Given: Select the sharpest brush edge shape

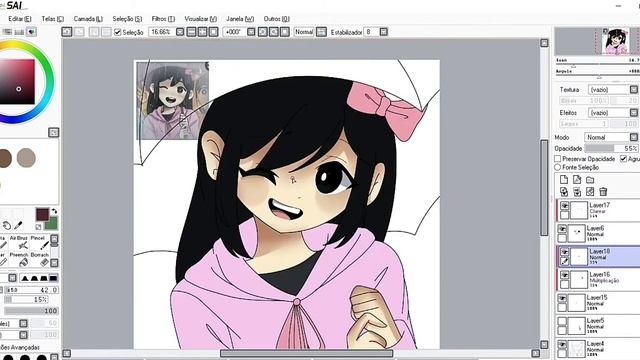Looking at the screenshot, I should pyautogui.click(x=25, y=278).
